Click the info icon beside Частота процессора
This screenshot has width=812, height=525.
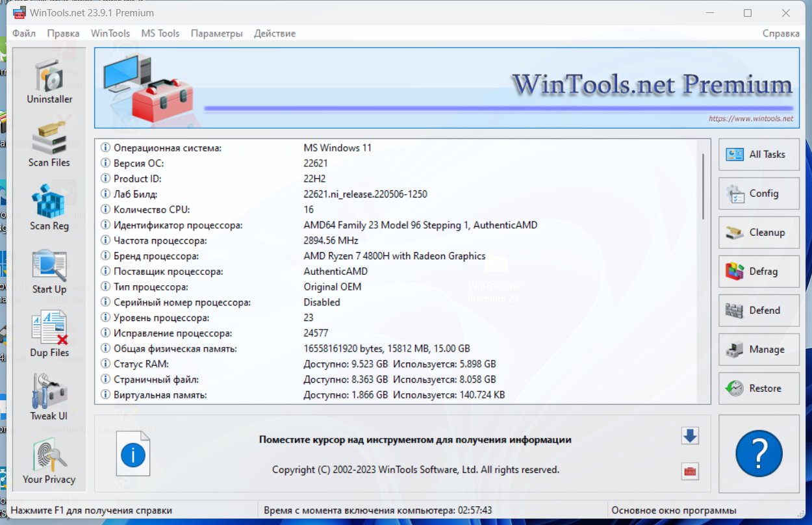point(106,240)
